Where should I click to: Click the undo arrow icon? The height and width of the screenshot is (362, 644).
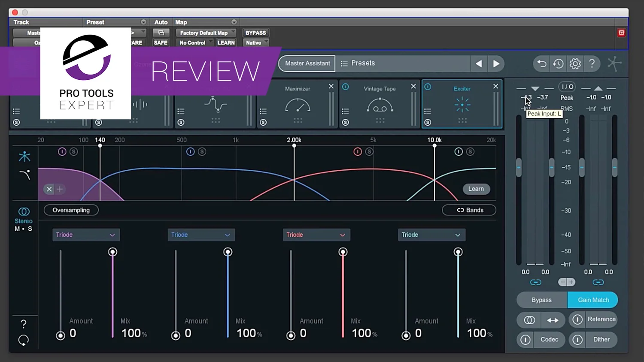(542, 64)
